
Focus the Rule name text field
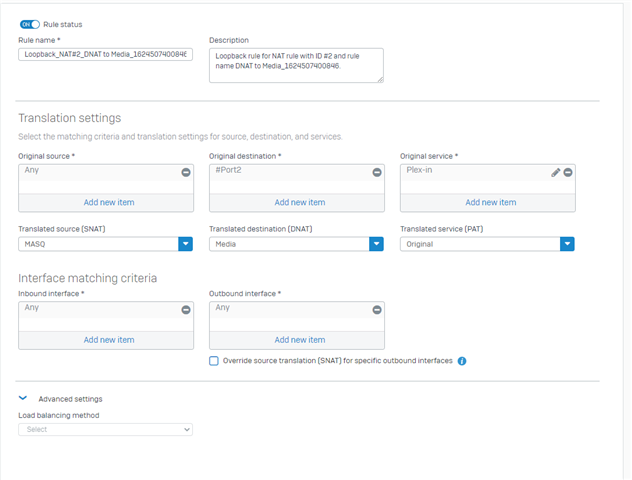(x=105, y=54)
